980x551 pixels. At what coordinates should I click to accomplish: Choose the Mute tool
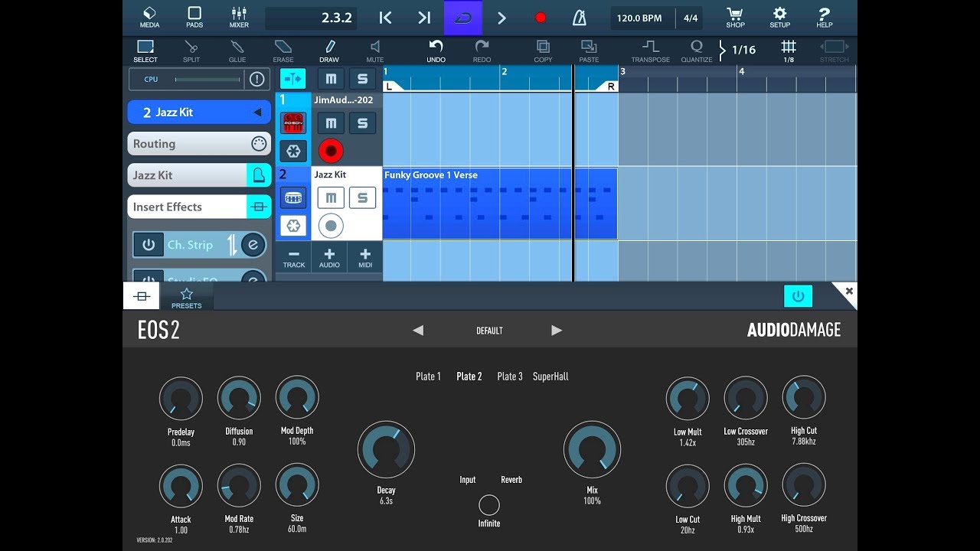pyautogui.click(x=375, y=51)
